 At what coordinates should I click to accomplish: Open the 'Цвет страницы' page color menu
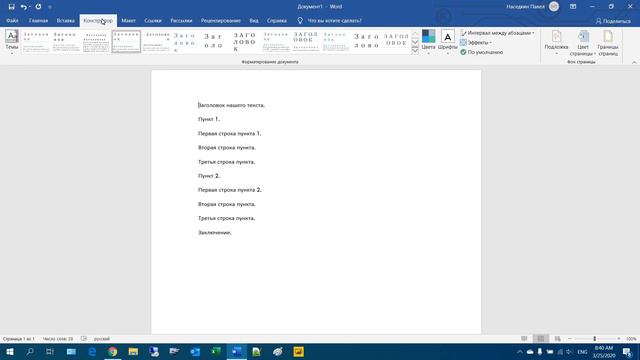pyautogui.click(x=582, y=42)
